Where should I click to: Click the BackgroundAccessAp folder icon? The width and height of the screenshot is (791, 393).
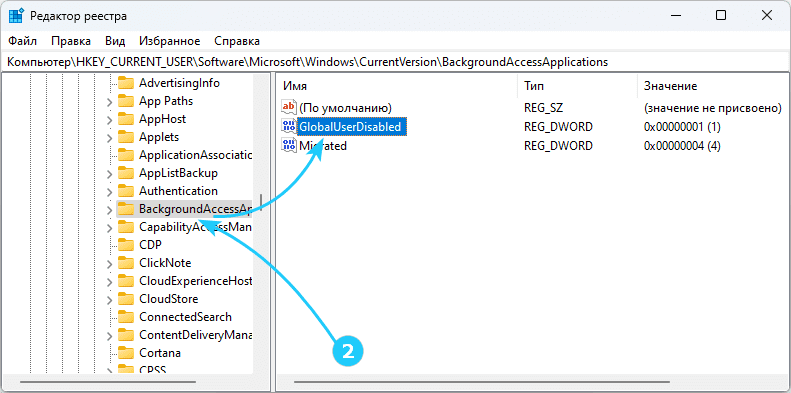(126, 209)
